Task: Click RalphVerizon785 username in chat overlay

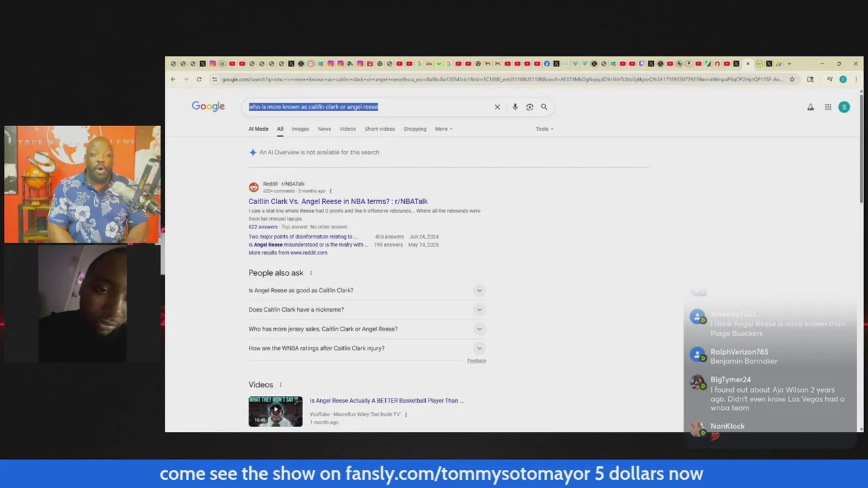Action: [x=739, y=352]
